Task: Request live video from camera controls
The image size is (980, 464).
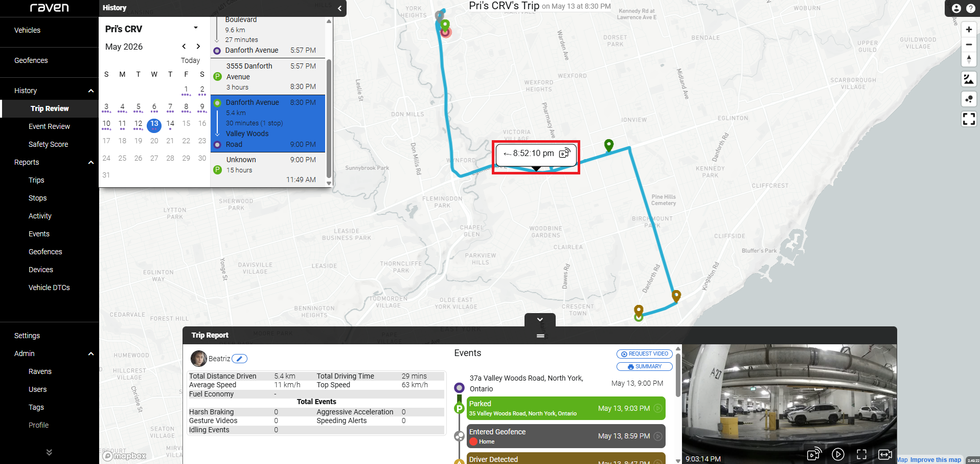Action: tap(814, 454)
